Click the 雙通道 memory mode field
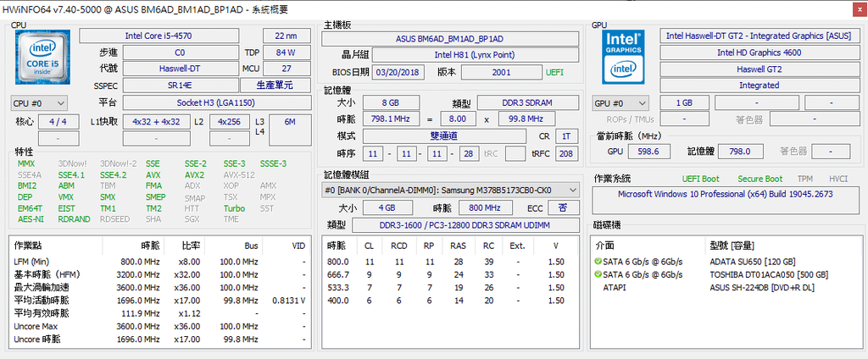 444,136
